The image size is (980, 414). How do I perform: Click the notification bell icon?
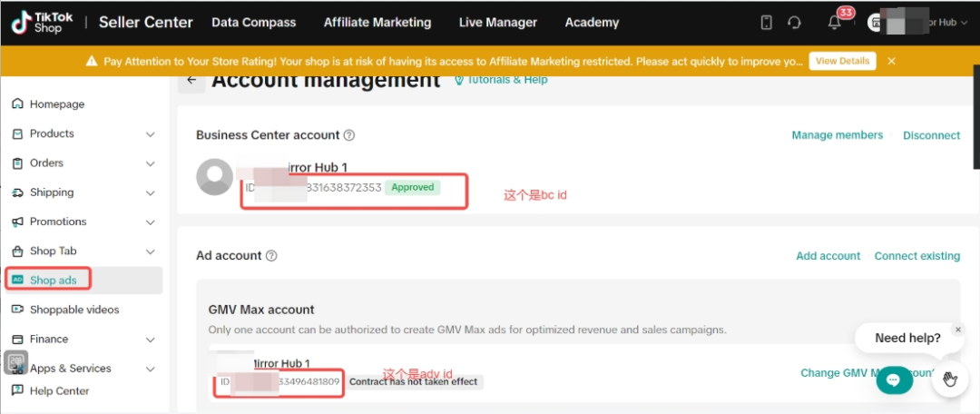(835, 23)
